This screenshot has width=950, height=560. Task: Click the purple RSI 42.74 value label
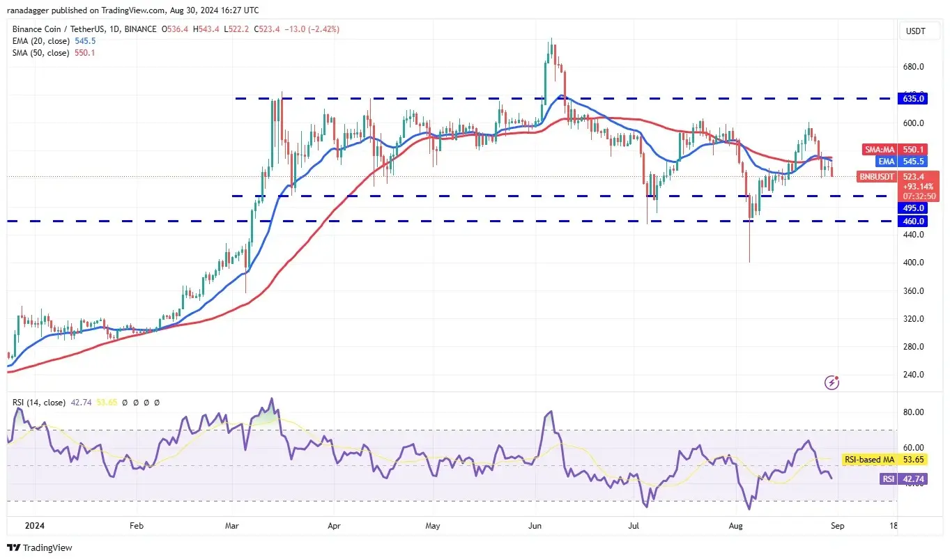click(x=904, y=479)
